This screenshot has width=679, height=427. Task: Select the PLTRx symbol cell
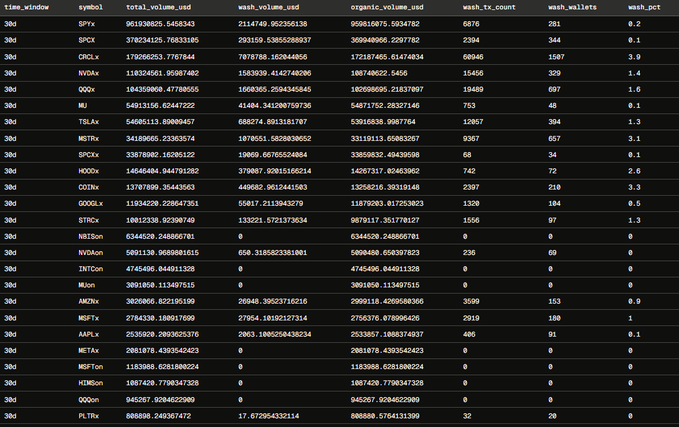click(89, 416)
